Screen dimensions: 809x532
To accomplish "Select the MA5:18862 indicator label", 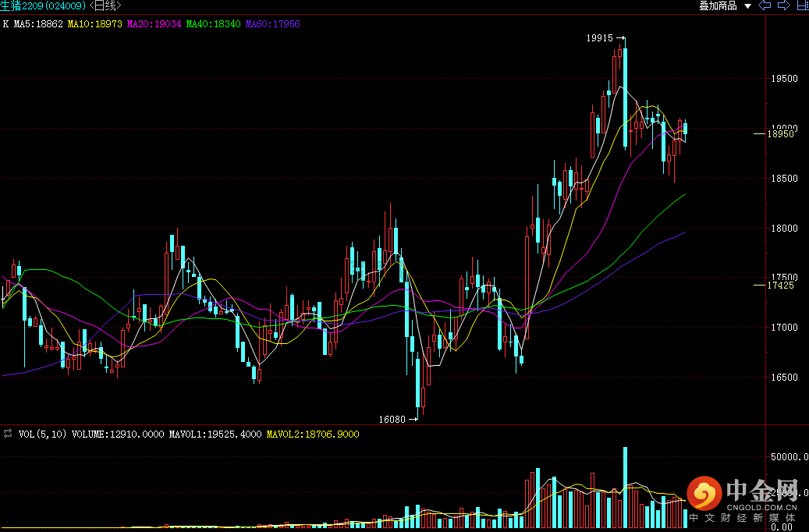I will (38, 23).
